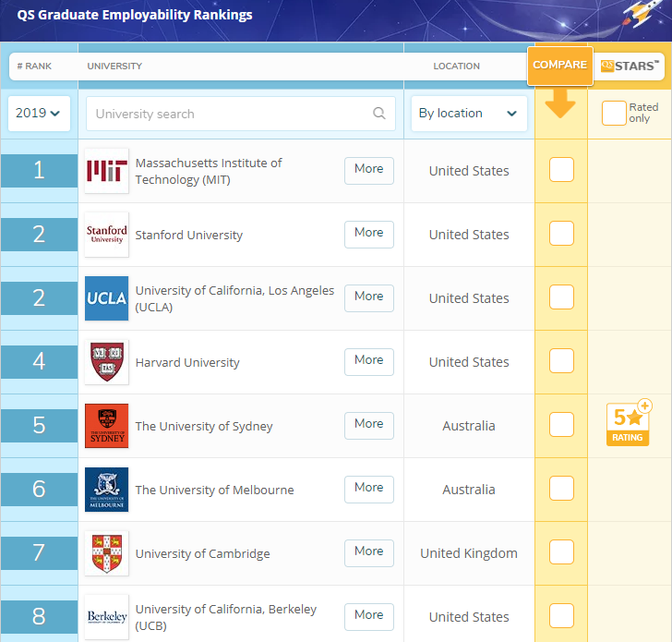Open the 5 star rating badge
This screenshot has width=672, height=642.
click(x=628, y=423)
